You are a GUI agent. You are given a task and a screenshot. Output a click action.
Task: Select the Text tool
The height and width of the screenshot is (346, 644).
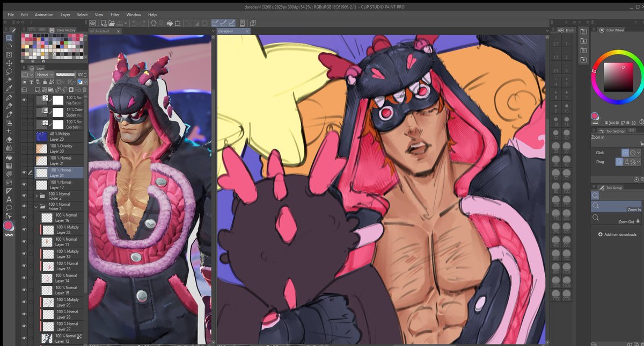pos(9,199)
